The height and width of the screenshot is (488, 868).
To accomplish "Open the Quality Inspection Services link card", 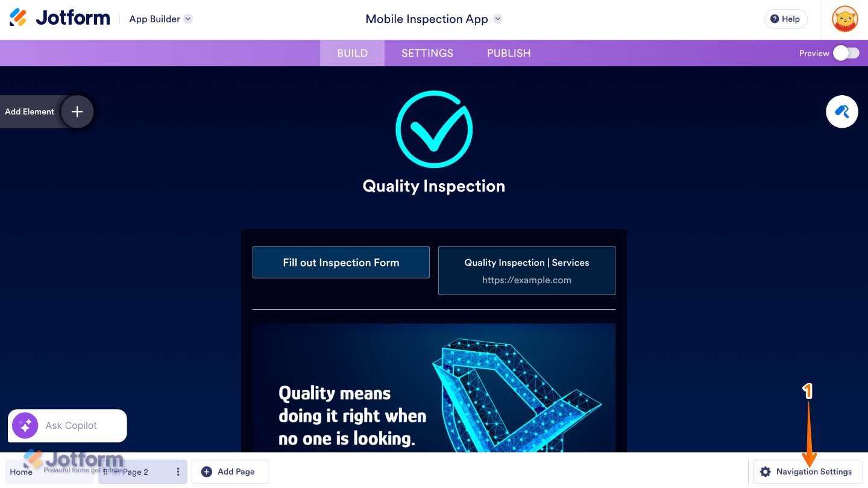I will (x=526, y=271).
